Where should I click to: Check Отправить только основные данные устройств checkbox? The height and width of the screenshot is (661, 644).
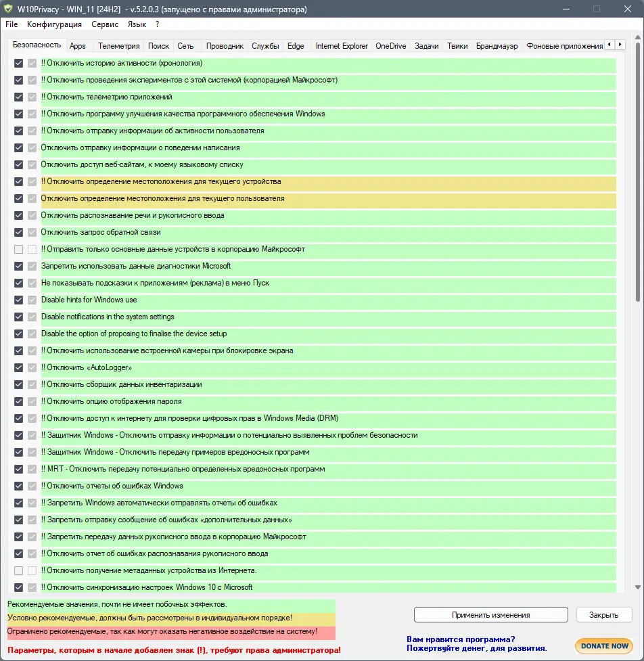(18, 249)
